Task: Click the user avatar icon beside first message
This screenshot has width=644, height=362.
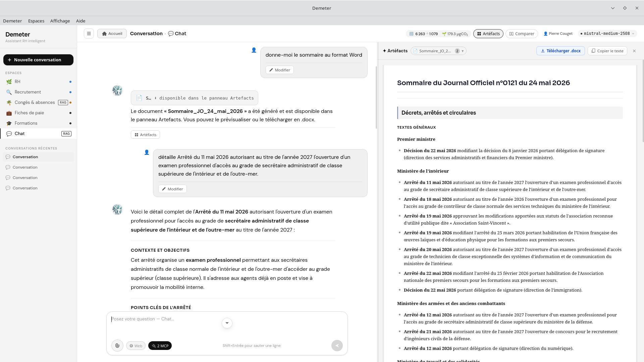Action: point(254,50)
